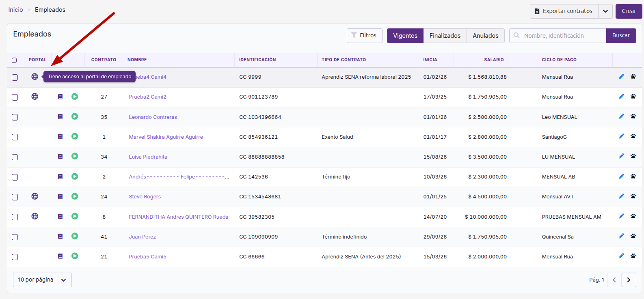Open FERNANDITHA Andrés QUINTERO Rueda link

pos(179,217)
